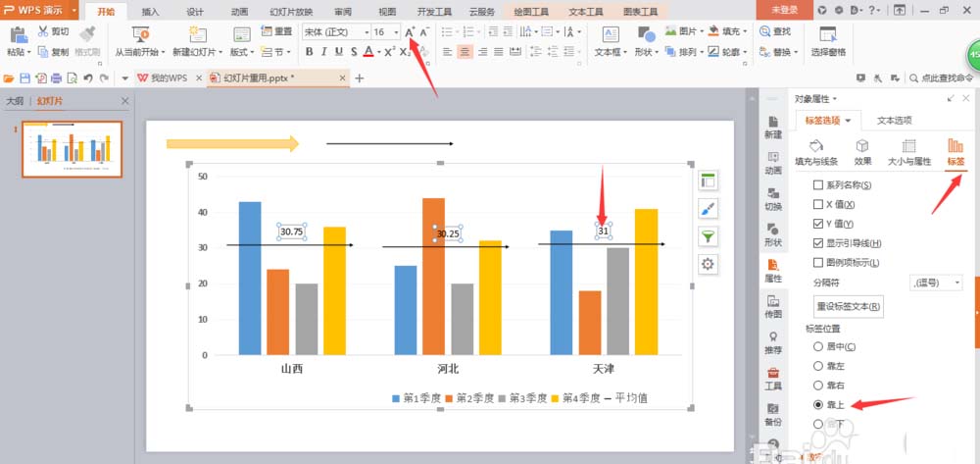Image resolution: width=980 pixels, height=464 pixels.
Task: Switch to the 插入 ribbon tab
Action: point(151,11)
